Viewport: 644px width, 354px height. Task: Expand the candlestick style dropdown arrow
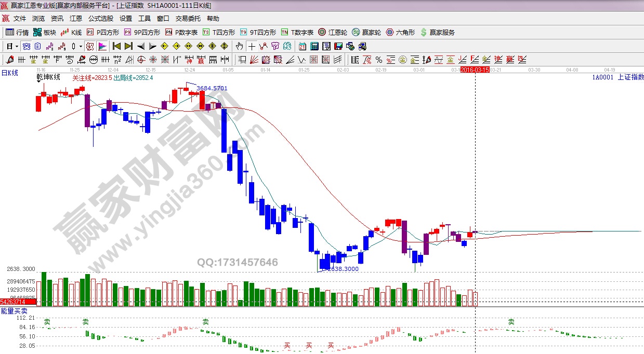click(81, 46)
